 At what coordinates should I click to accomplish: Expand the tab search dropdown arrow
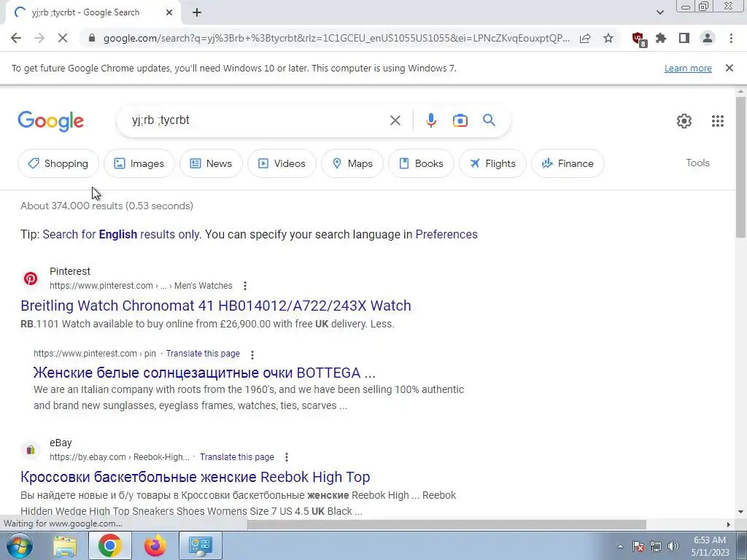click(x=659, y=12)
